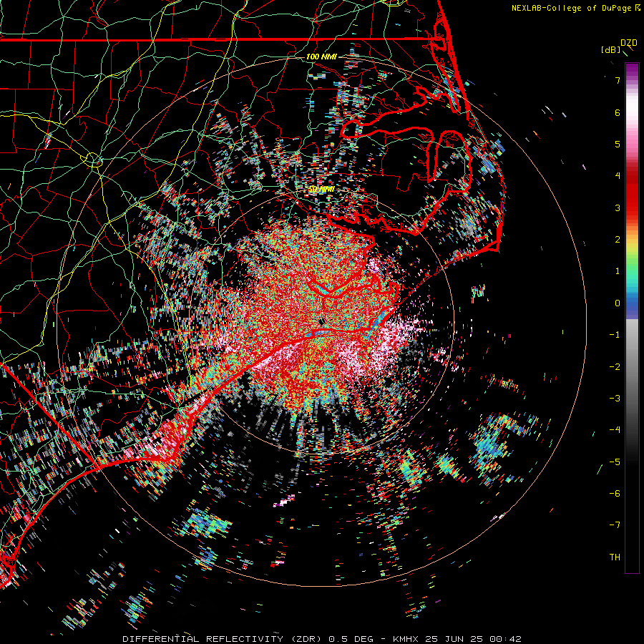Click the "-7" scale value
Screen dimensions: 644x644
[x=615, y=525]
